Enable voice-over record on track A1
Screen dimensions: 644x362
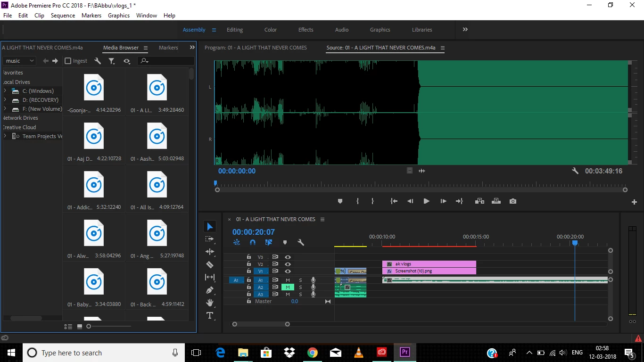(x=313, y=280)
